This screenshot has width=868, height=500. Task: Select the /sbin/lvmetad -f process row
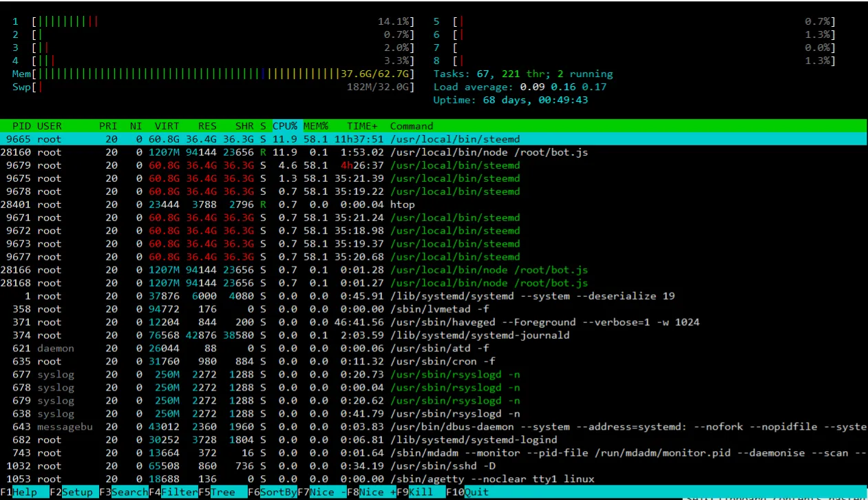434,309
